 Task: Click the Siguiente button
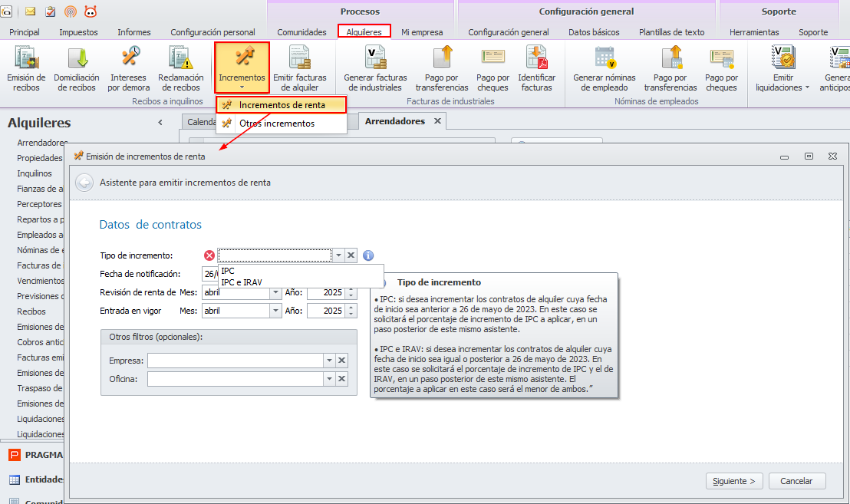tap(734, 481)
